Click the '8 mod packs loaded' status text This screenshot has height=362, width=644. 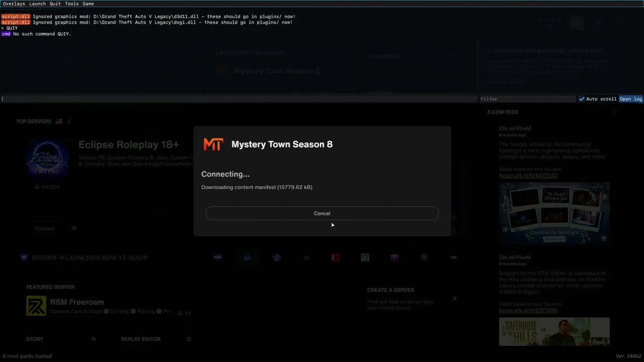pos(27,356)
